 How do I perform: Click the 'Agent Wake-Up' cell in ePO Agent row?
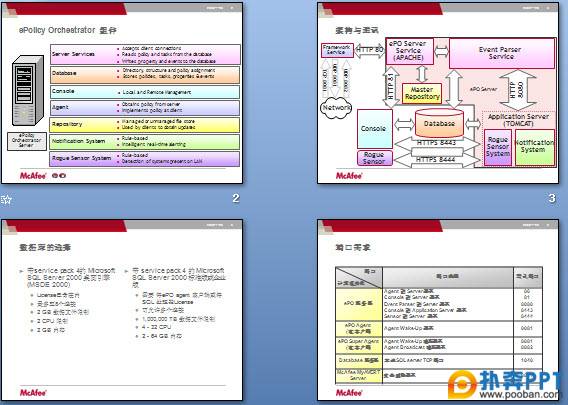(448, 329)
